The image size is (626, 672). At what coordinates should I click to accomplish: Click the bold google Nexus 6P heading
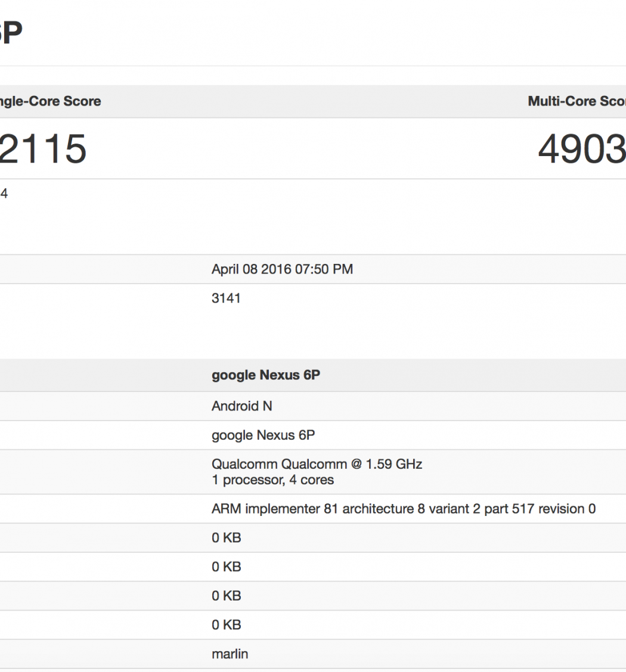(265, 375)
